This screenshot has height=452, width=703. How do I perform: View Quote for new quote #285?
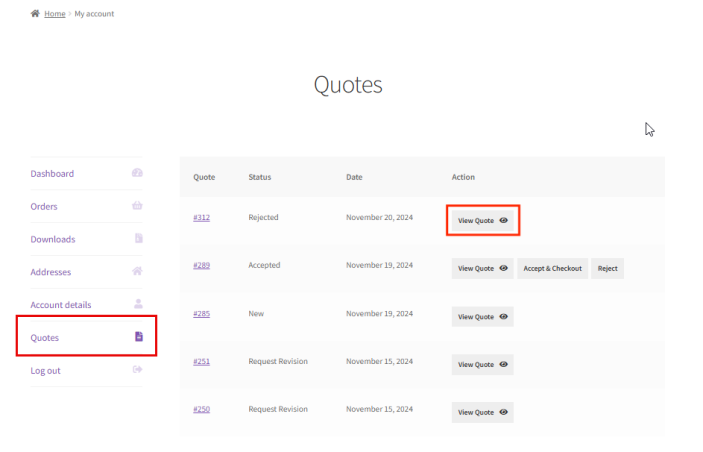tap(483, 316)
